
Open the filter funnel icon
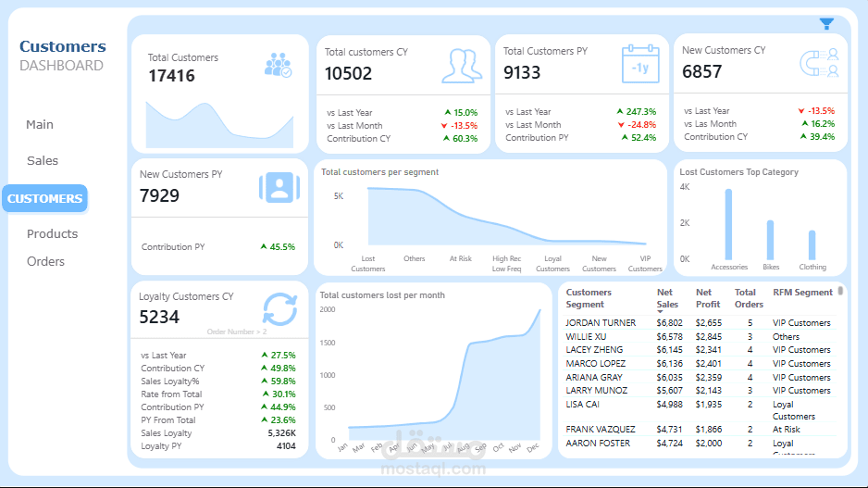(x=826, y=24)
